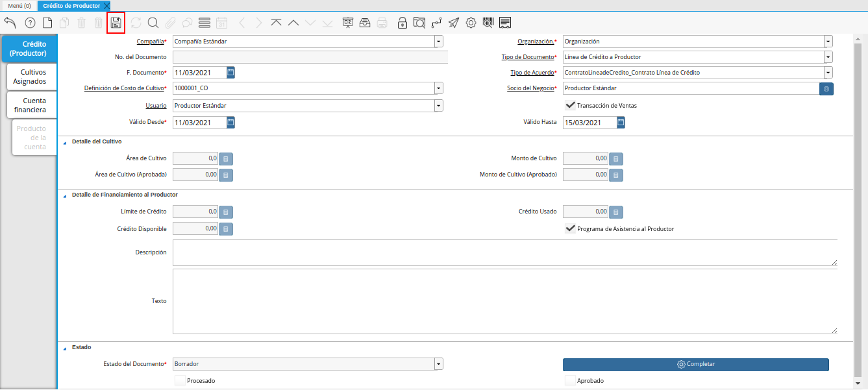Expand the Tipo de Documento dropdown

[828, 57]
